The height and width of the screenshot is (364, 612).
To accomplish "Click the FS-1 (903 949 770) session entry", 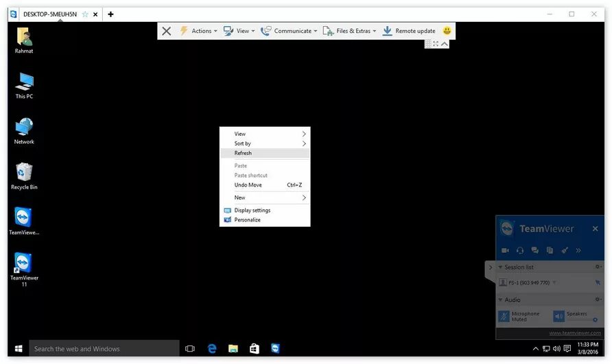I will (x=528, y=282).
